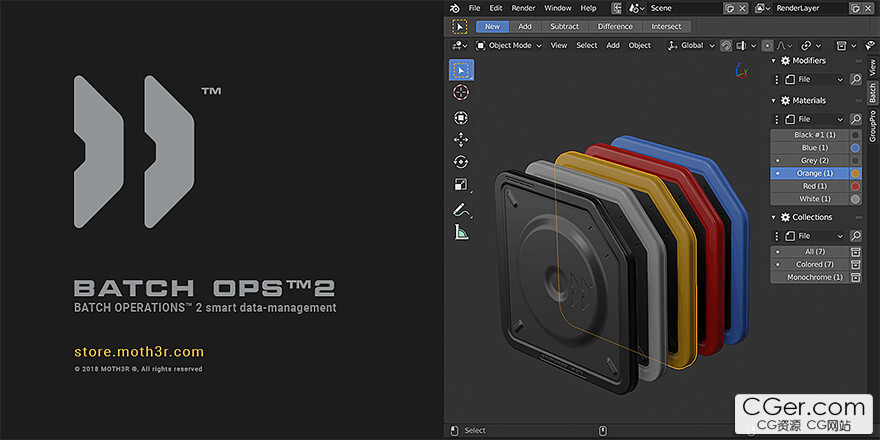Activate the Move tool
The image size is (880, 440).
coord(461,140)
